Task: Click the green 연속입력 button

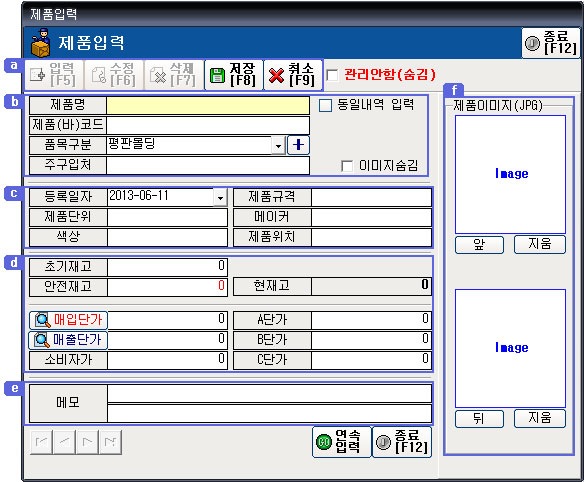Action: 342,442
